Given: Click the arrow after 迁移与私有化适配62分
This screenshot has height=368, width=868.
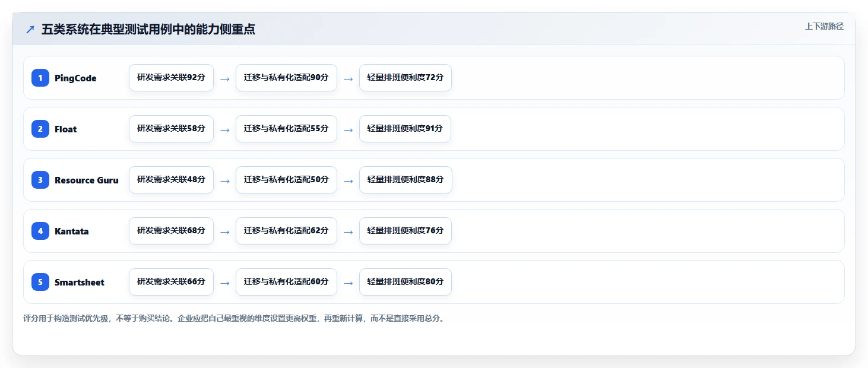Looking at the screenshot, I should click(348, 232).
